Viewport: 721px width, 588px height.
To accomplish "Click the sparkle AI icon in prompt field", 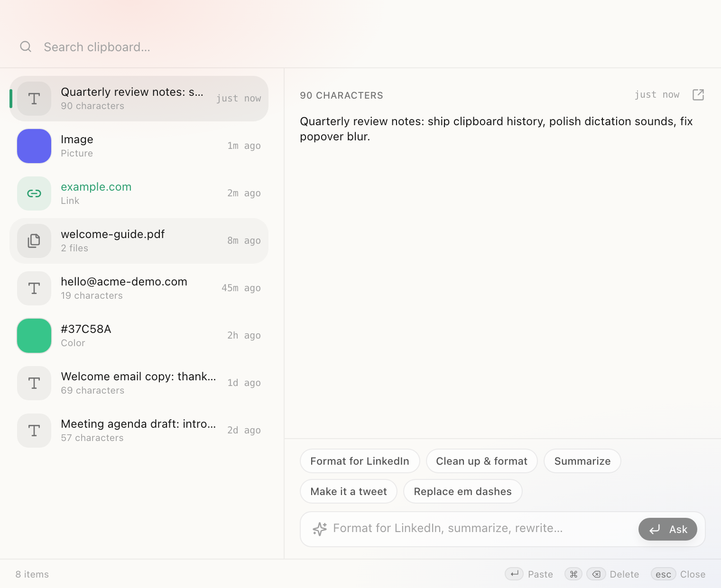I will point(320,529).
